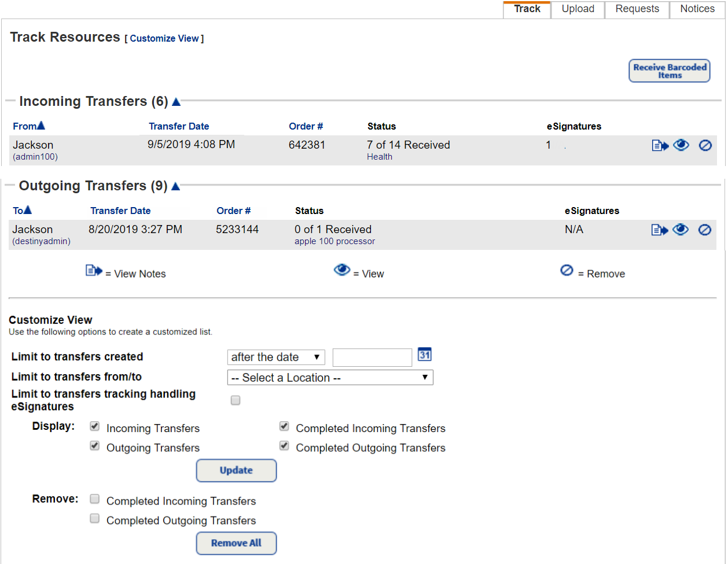Open the Notices tab

click(x=697, y=9)
